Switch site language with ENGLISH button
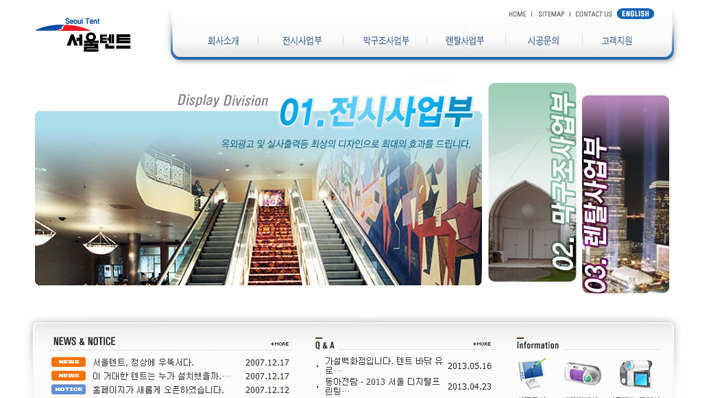 635,14
